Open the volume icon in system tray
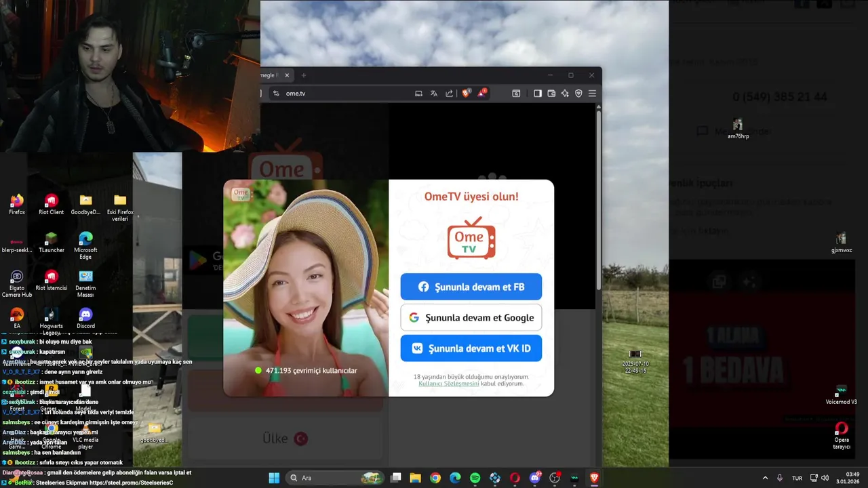This screenshot has width=868, height=488. click(825, 478)
